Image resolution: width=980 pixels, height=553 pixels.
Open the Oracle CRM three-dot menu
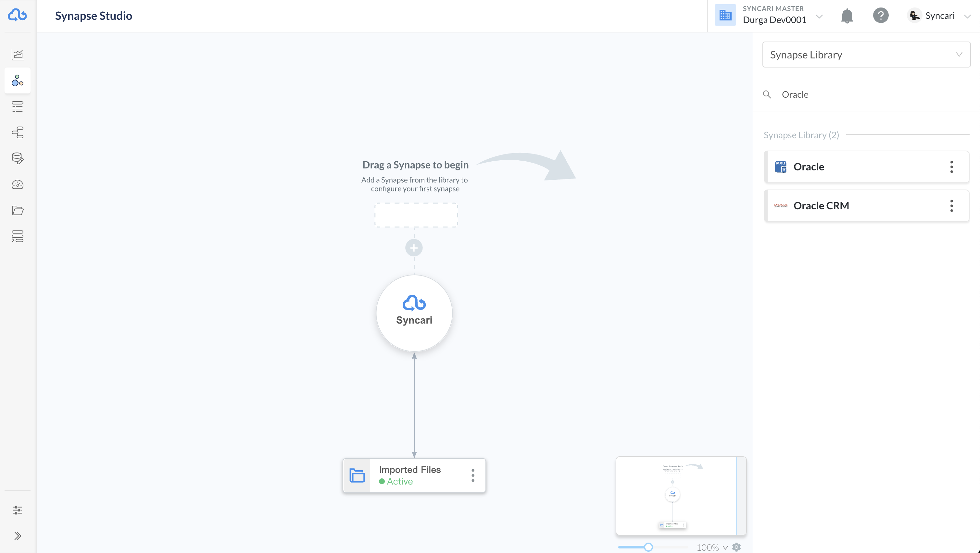click(951, 206)
